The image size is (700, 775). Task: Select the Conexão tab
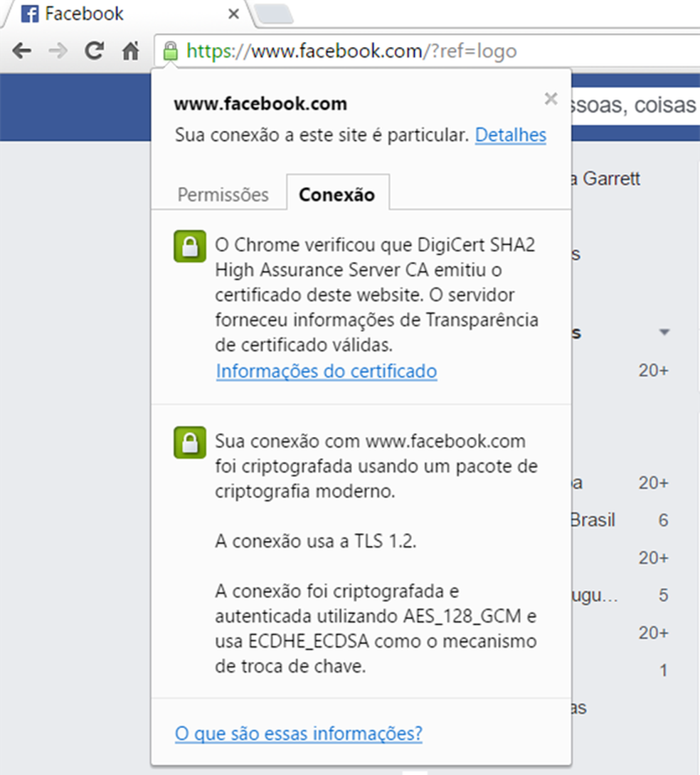(338, 193)
